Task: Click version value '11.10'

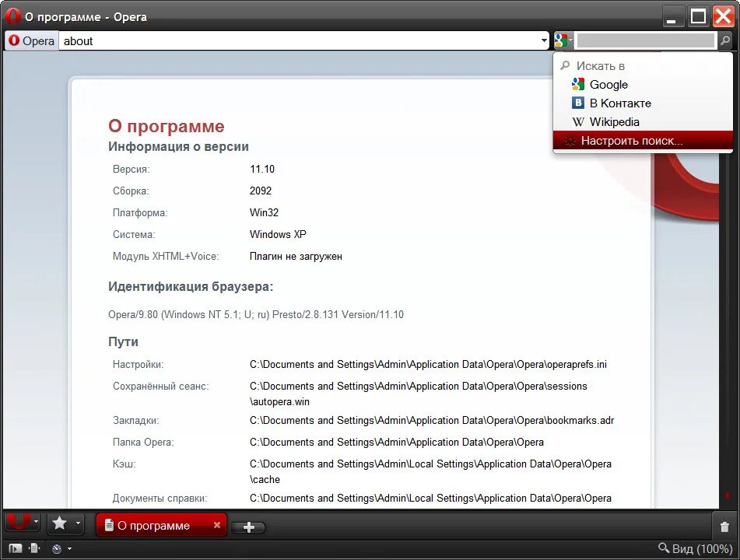Action: (262, 169)
